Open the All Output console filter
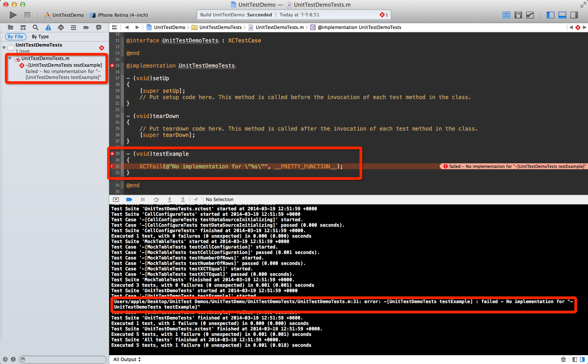Screen dimensions: 588x364 pyautogui.click(x=127, y=359)
